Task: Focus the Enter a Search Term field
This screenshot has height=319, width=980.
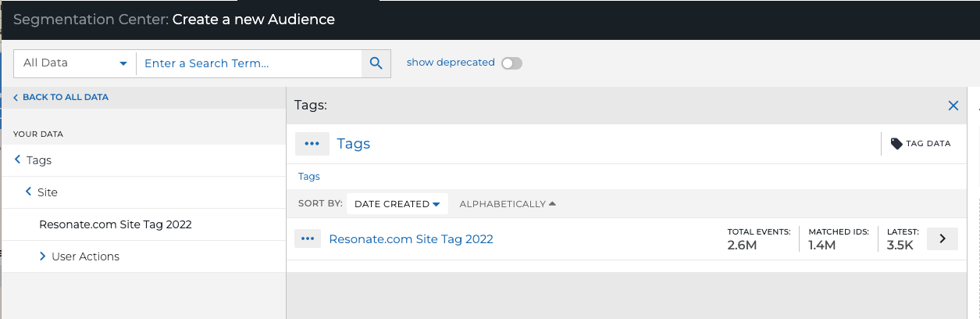Action: [248, 63]
